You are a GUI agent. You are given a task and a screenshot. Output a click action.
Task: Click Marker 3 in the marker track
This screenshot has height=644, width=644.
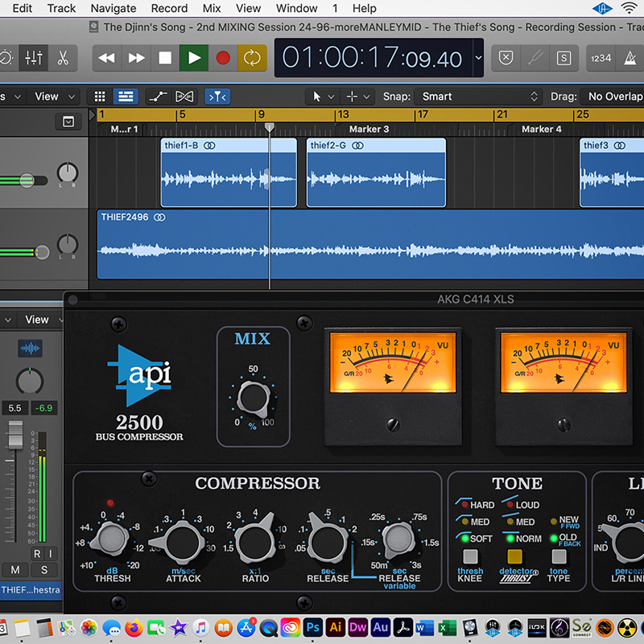click(x=369, y=130)
